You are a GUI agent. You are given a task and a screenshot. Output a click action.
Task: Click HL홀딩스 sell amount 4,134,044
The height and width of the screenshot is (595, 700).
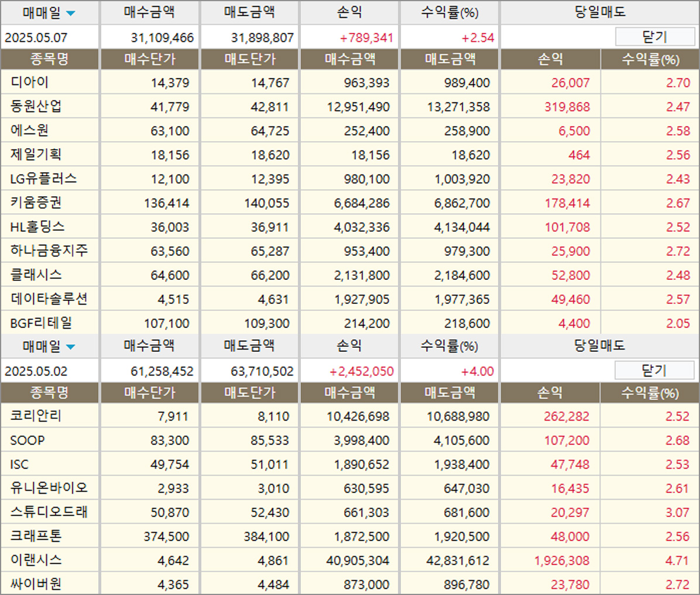point(462,227)
